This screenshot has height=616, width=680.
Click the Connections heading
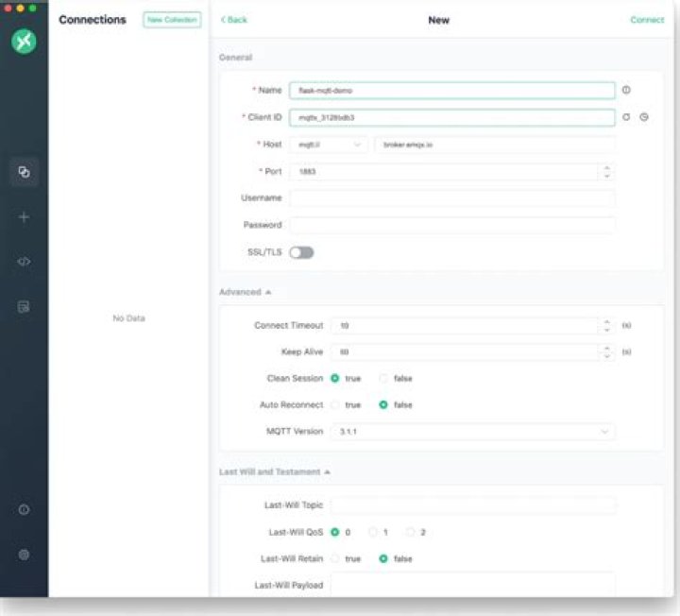point(93,20)
